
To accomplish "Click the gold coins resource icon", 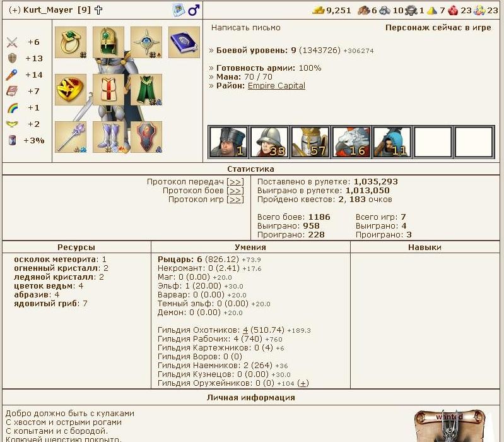I will (x=319, y=10).
